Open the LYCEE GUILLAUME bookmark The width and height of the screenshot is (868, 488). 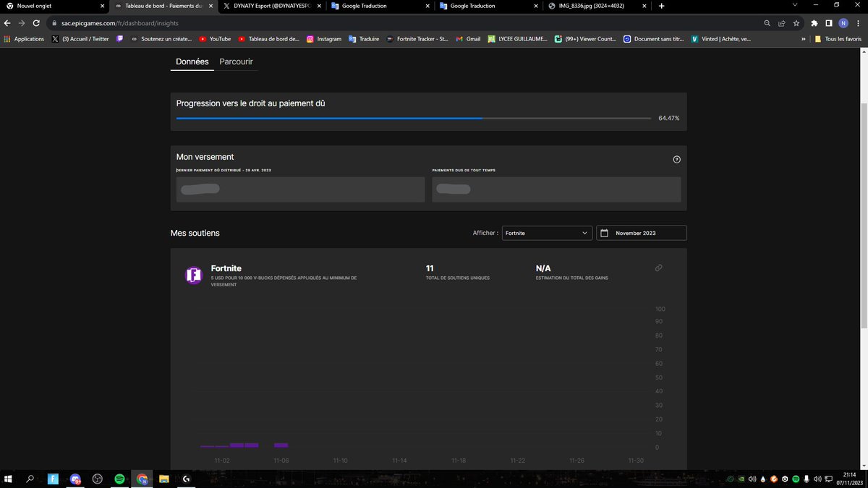pos(517,39)
